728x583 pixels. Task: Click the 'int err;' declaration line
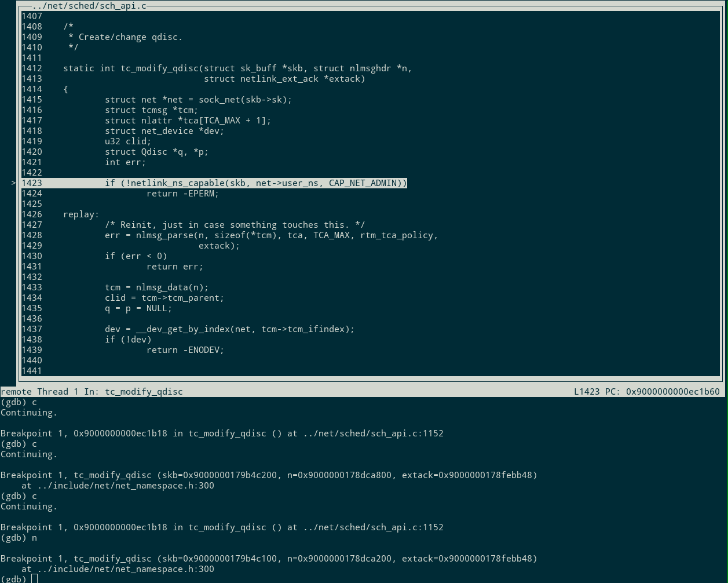(x=125, y=162)
